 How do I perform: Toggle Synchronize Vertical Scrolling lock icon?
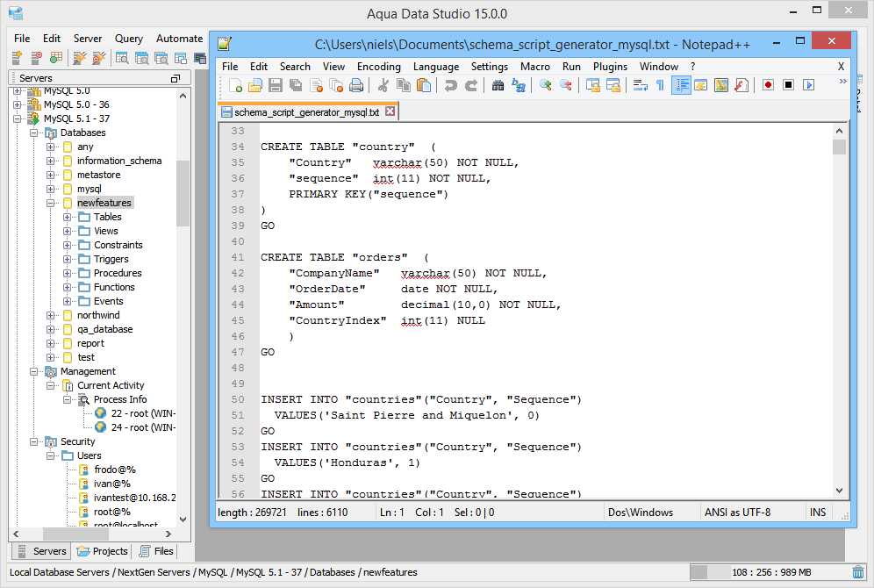592,85
